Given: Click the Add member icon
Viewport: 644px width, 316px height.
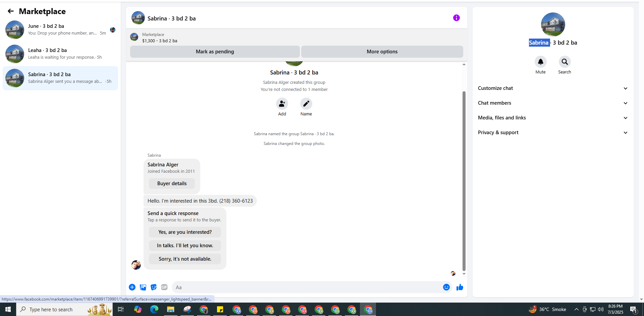Looking at the screenshot, I should [x=282, y=104].
